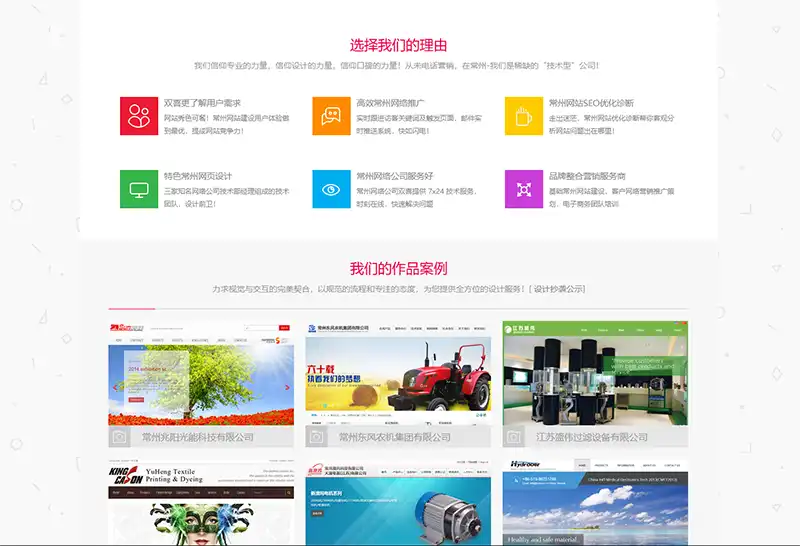The height and width of the screenshot is (546, 800).
Task: Click the blue eye service icon
Action: (x=331, y=188)
